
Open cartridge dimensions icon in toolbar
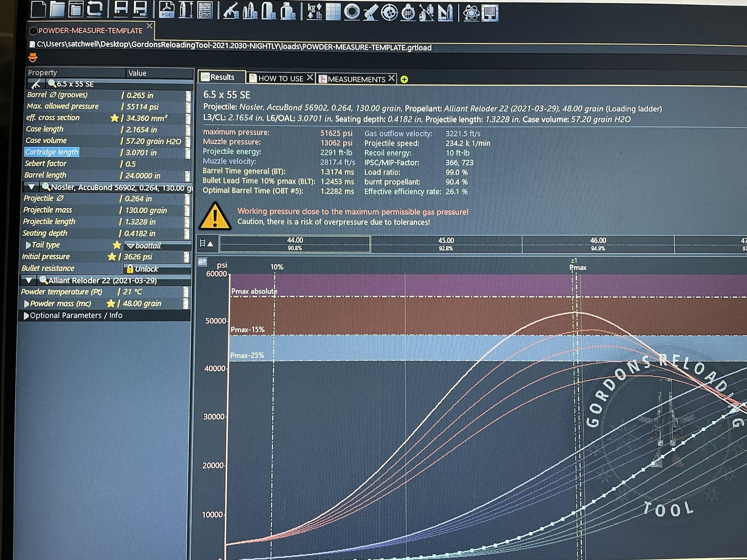click(x=186, y=9)
